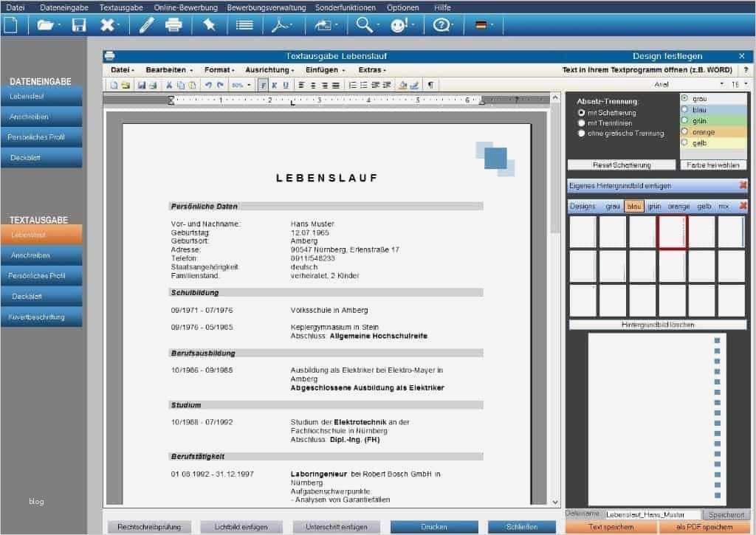
Task: Select 'mit Schattierung' radio option
Action: [581, 113]
